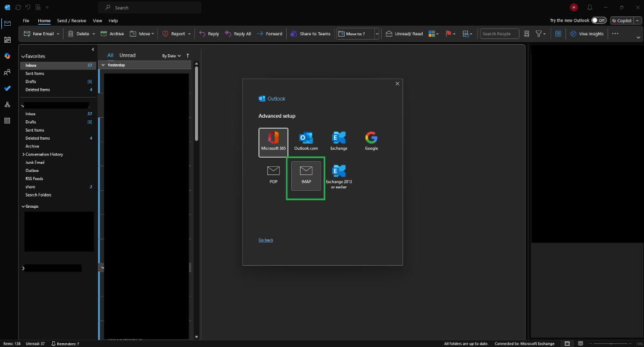Screen dimensions: 644x347
Task: Open the Mail module in the sidebar
Action: point(8,23)
